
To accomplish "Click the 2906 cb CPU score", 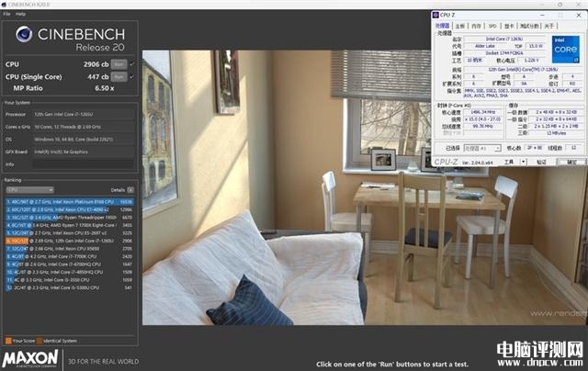I will point(96,64).
